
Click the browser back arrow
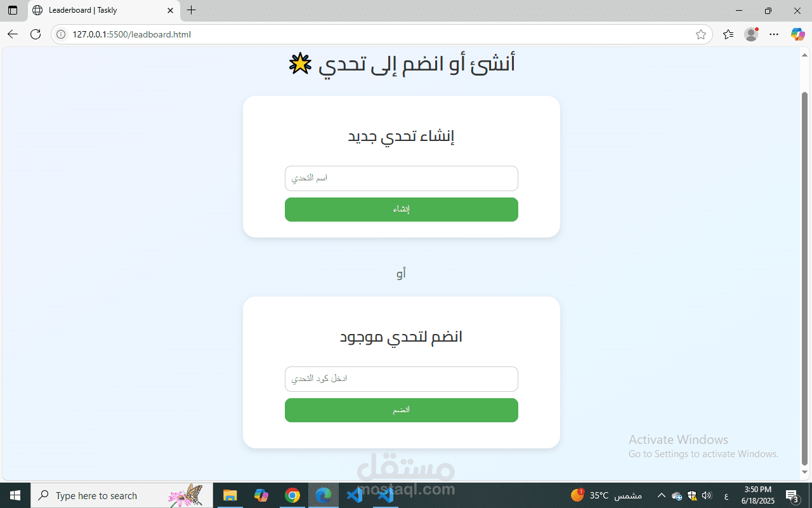coord(13,34)
